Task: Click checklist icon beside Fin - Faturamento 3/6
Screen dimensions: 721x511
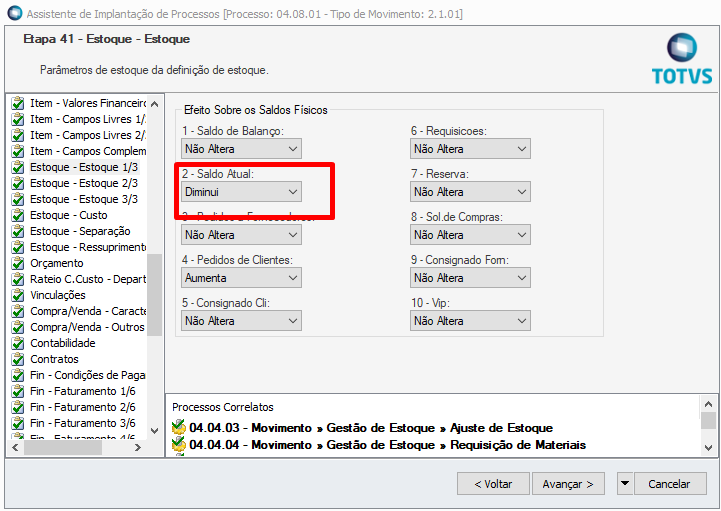Action: point(17,423)
